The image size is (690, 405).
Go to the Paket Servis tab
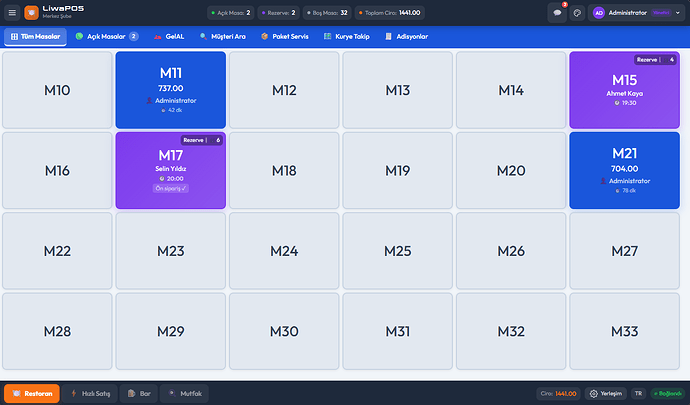coord(284,36)
